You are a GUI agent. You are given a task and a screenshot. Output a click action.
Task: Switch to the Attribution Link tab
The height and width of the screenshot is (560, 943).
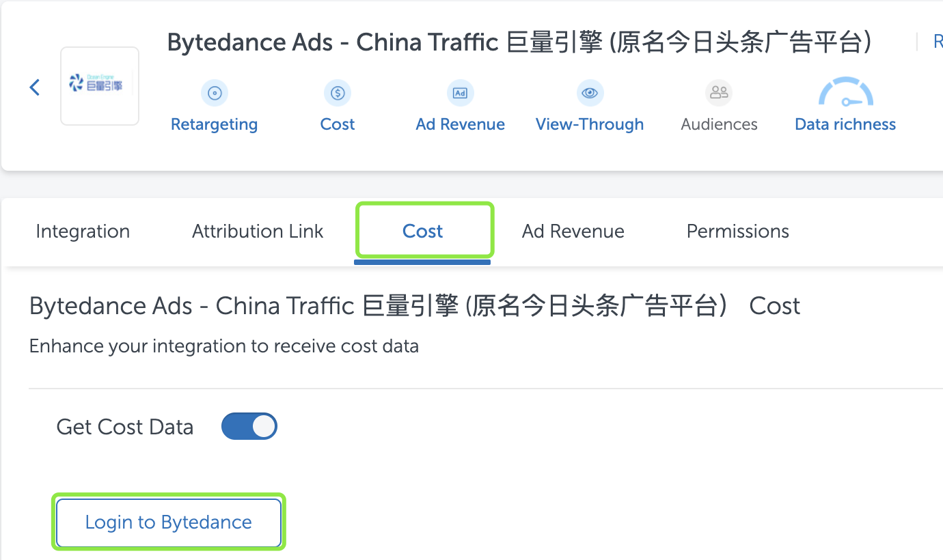(258, 232)
